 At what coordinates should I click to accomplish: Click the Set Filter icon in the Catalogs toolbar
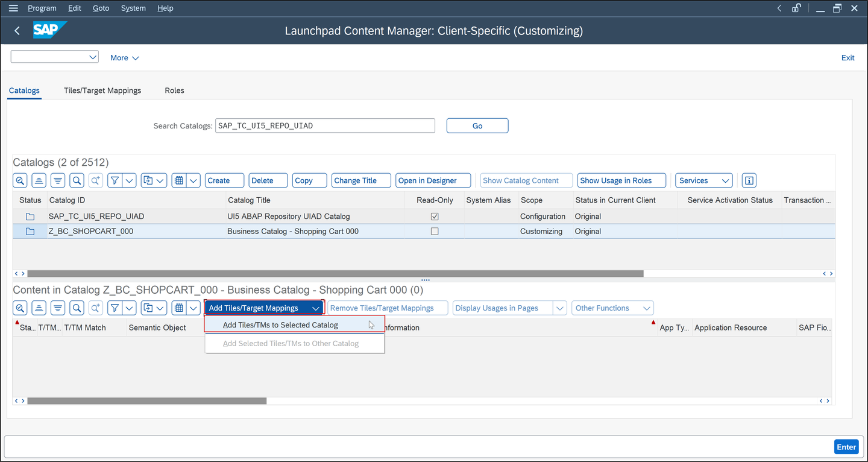pos(115,180)
